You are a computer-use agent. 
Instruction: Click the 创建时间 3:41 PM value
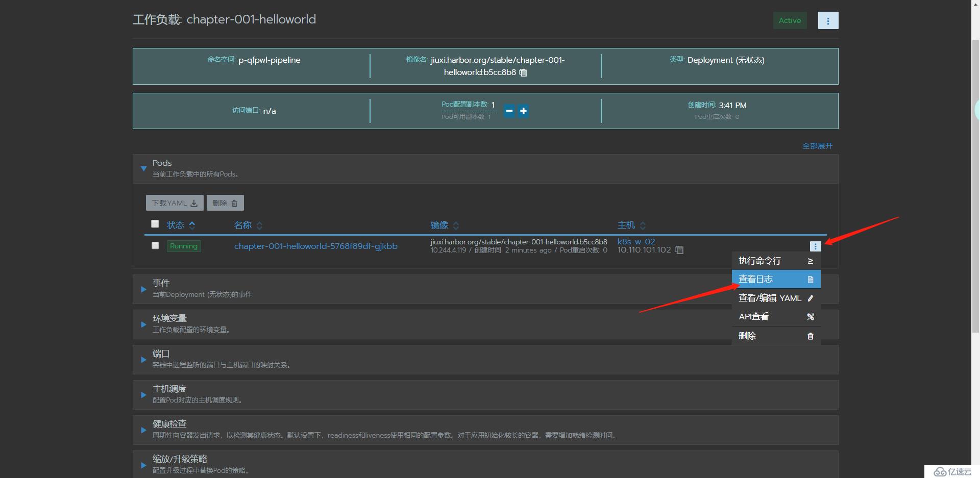[732, 105]
